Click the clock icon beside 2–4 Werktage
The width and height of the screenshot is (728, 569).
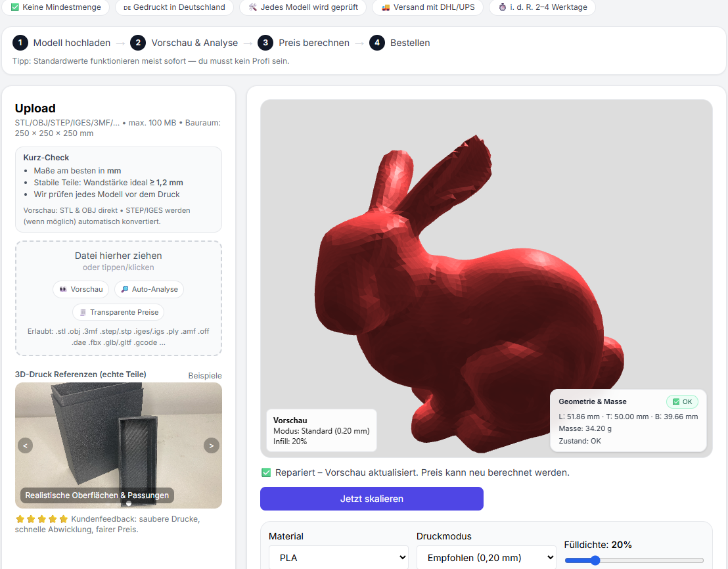[502, 8]
